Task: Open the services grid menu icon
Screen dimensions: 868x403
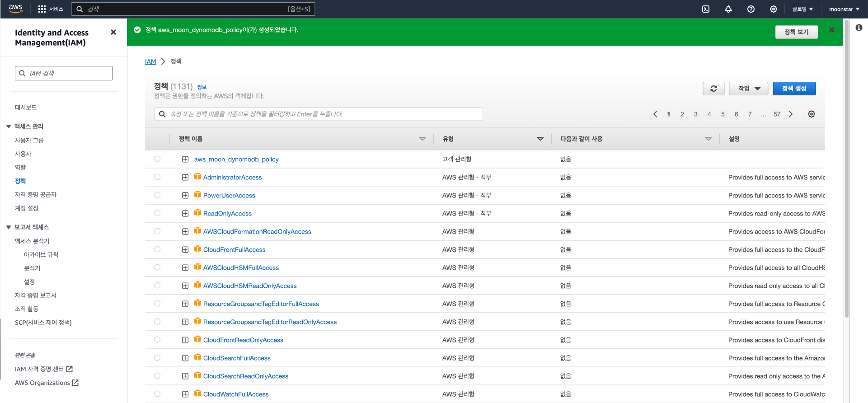Action: coord(42,9)
